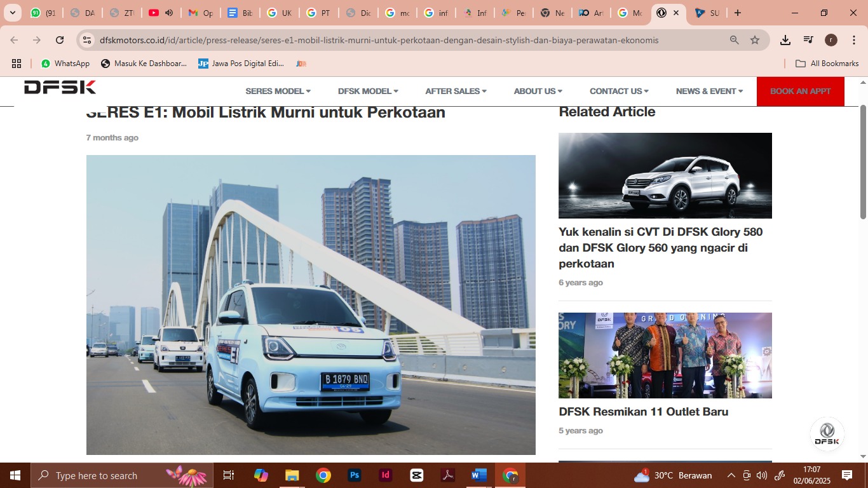Image resolution: width=868 pixels, height=488 pixels.
Task: Open Copilot icon on taskbar
Action: click(261, 475)
